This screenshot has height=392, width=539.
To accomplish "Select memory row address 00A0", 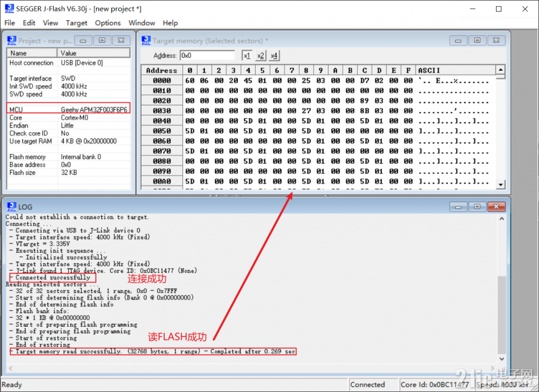I will coord(162,181).
